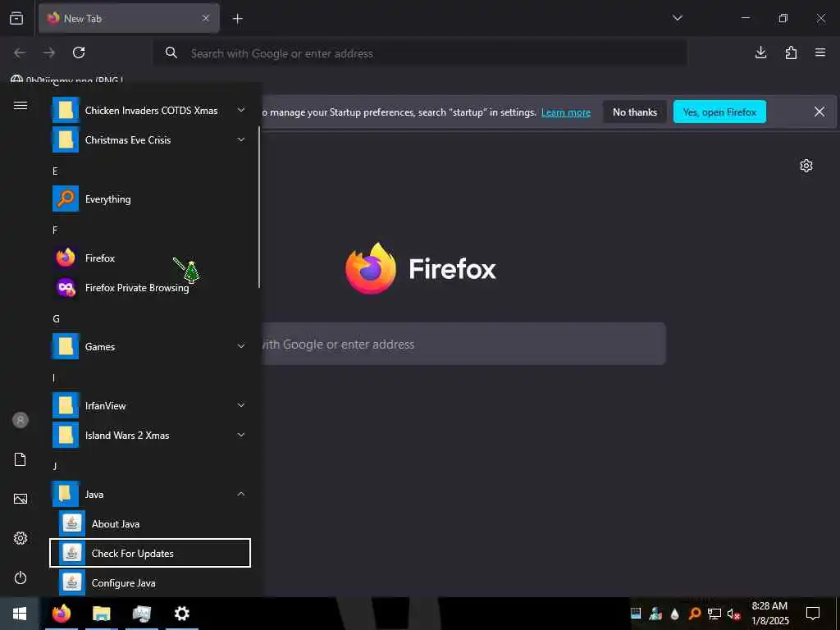840x630 pixels.
Task: Collapse the Java folder
Action: [150, 494]
